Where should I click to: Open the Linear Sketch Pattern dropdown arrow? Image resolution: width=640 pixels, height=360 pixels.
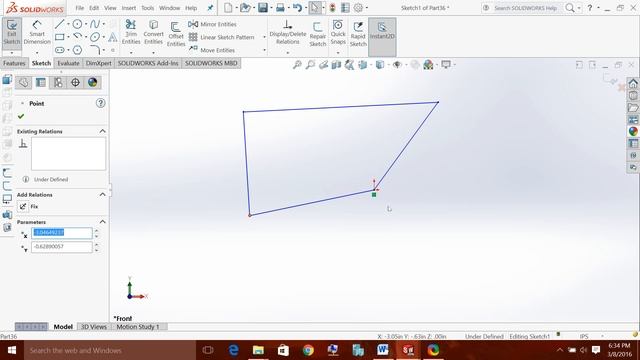(264, 37)
